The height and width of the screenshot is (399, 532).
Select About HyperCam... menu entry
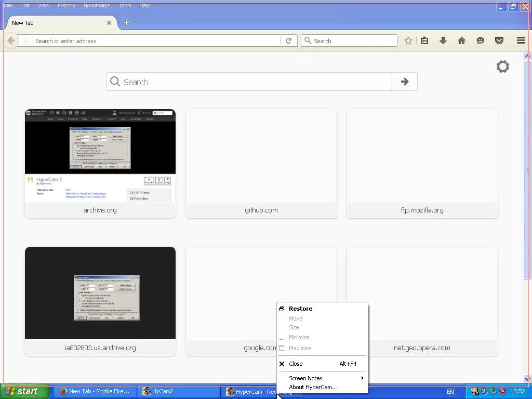[x=322, y=387]
